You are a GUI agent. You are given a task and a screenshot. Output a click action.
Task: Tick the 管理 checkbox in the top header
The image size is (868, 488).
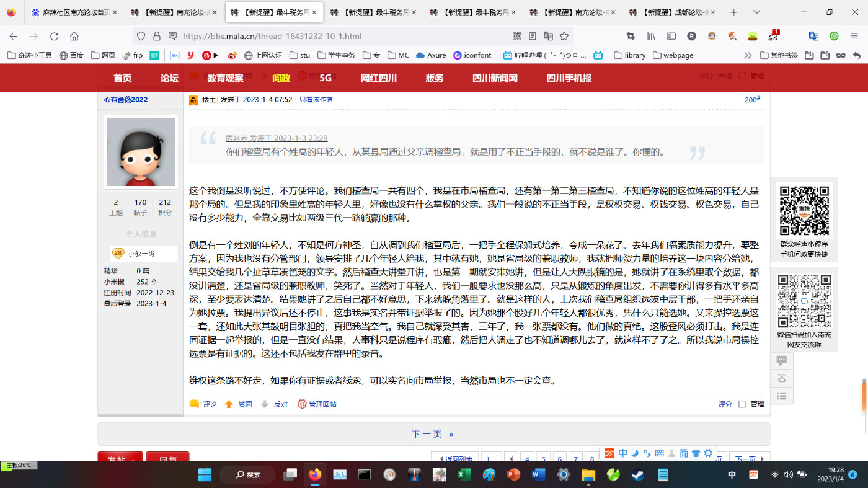coord(742,76)
